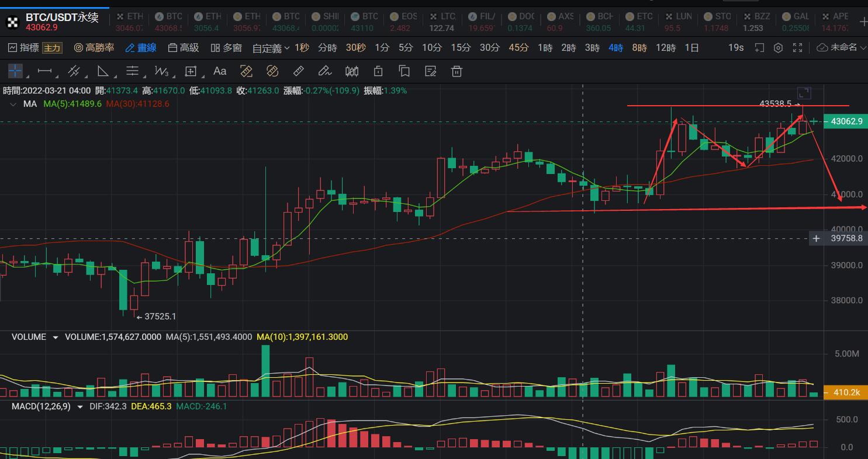Open chart settings hexagon icon
The width and height of the screenshot is (868, 459).
[778, 48]
